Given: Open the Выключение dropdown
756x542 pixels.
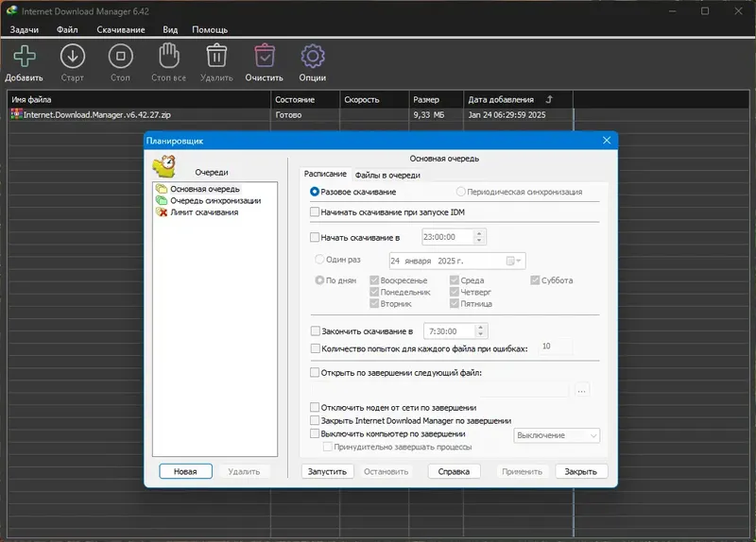Looking at the screenshot, I should click(x=557, y=435).
